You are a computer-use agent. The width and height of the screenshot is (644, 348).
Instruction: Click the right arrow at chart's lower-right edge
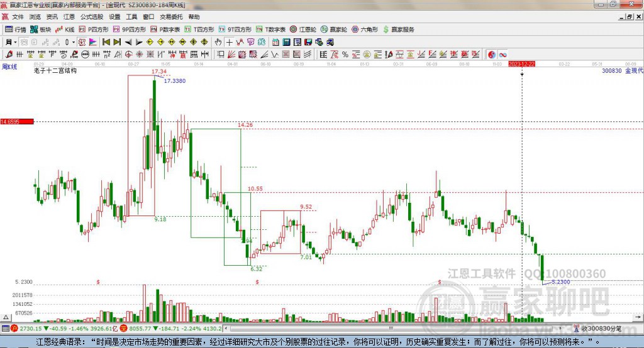click(638, 317)
